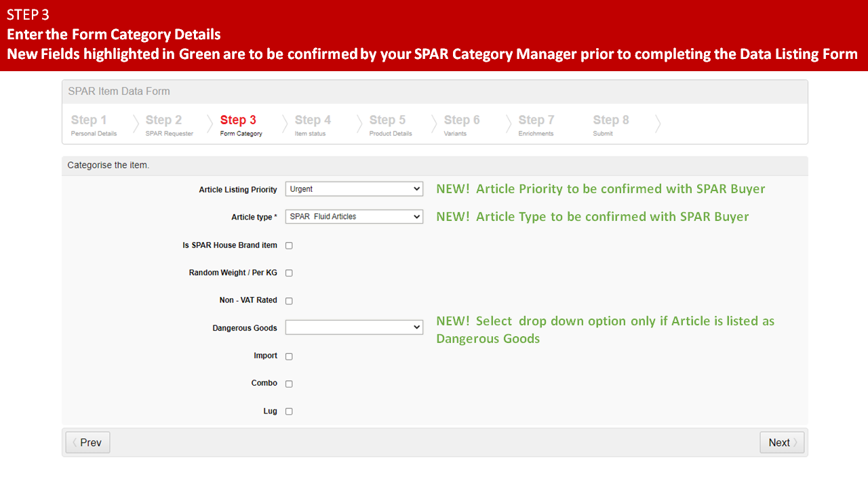Open Step 6 Variants tab

(x=462, y=125)
